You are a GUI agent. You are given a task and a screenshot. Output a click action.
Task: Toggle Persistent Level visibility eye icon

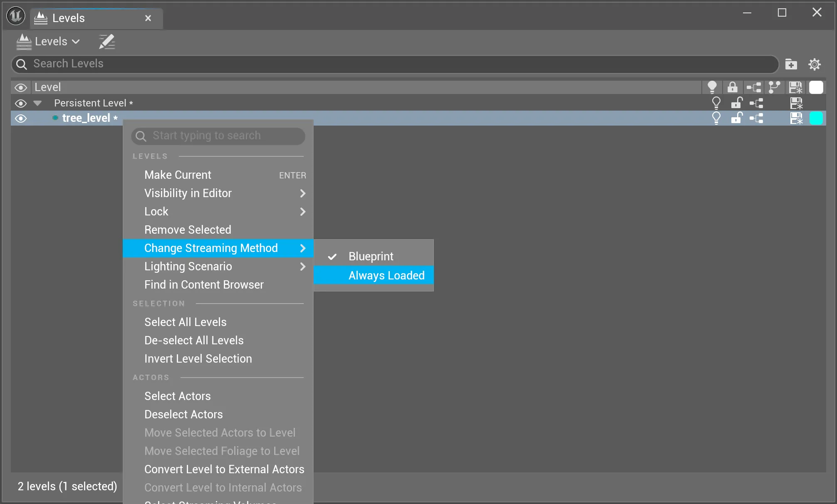click(x=21, y=103)
